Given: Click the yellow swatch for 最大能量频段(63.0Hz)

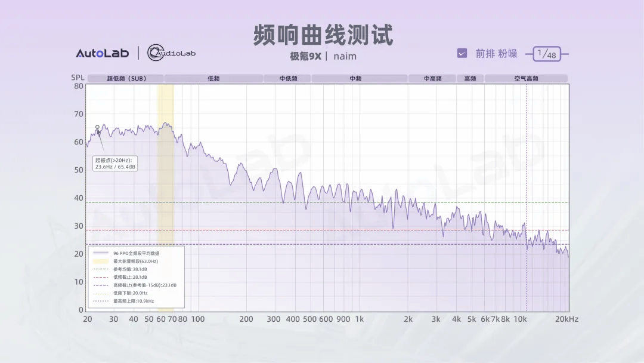Looking at the screenshot, I should 101,261.
